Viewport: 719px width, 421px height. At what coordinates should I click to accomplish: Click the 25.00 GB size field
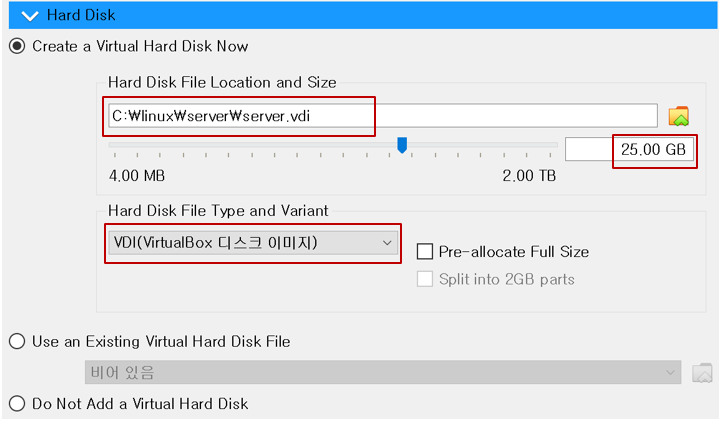coord(630,150)
